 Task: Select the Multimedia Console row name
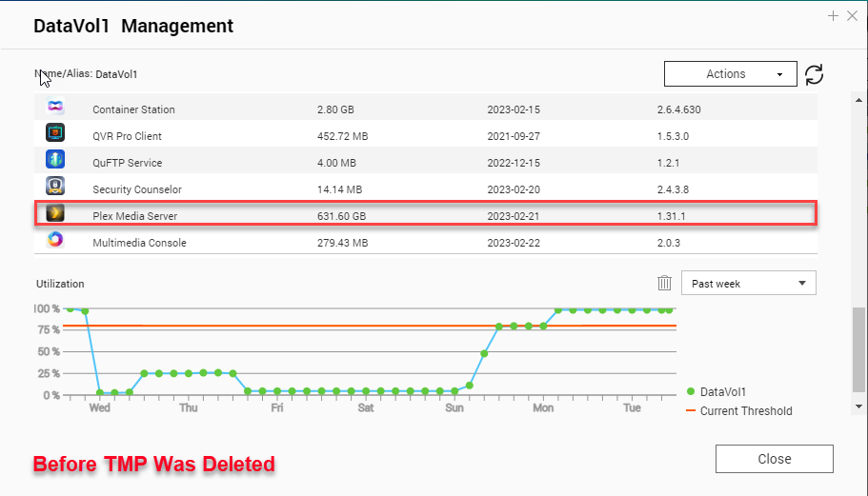139,243
